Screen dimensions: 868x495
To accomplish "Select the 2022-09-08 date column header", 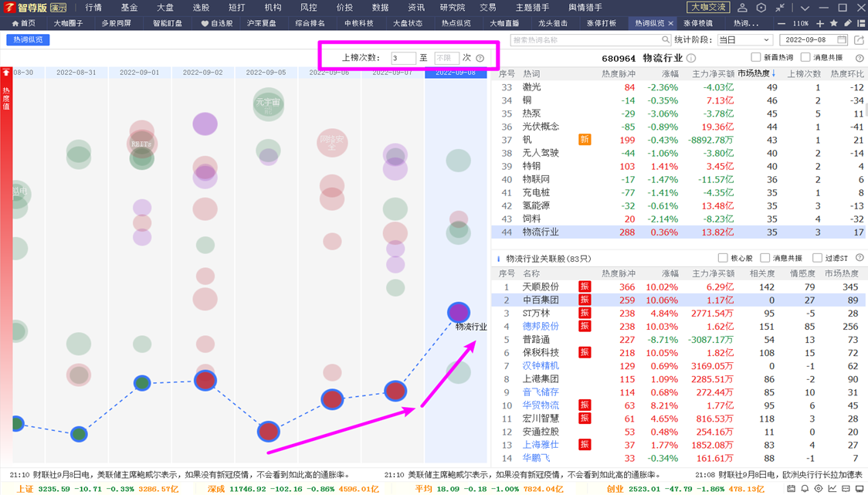I will pyautogui.click(x=456, y=73).
